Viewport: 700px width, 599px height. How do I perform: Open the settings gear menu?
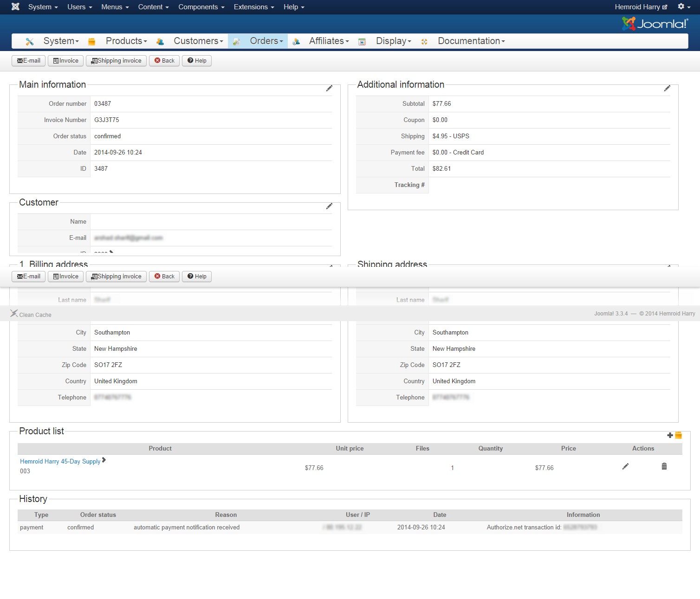(x=684, y=6)
